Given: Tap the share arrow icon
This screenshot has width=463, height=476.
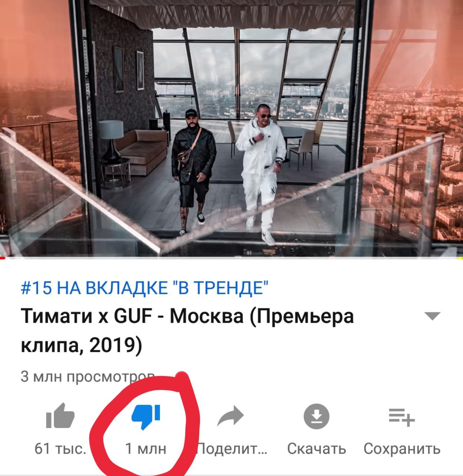Looking at the screenshot, I should pyautogui.click(x=231, y=416).
